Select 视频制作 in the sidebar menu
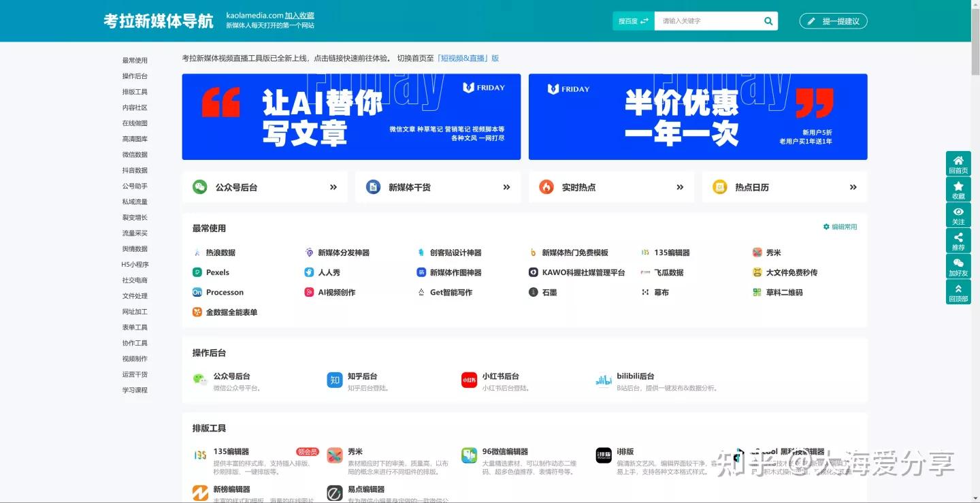 (x=135, y=358)
